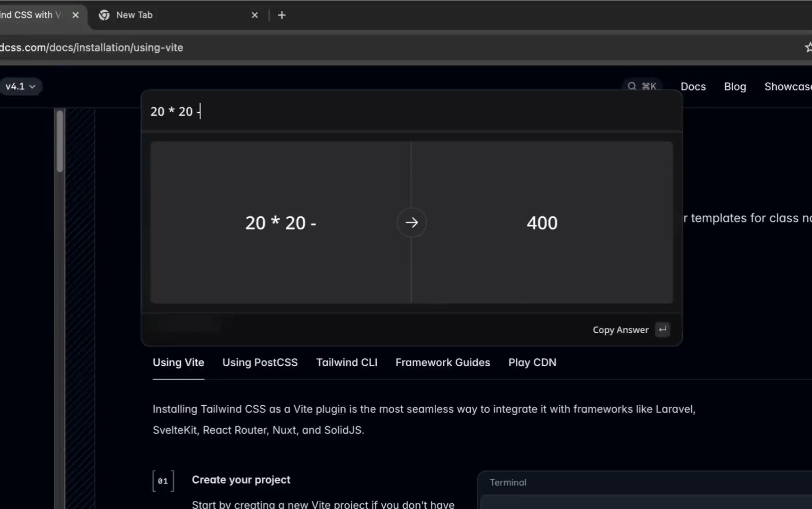Choose the Play CDN tab
812x509 pixels.
coord(532,362)
